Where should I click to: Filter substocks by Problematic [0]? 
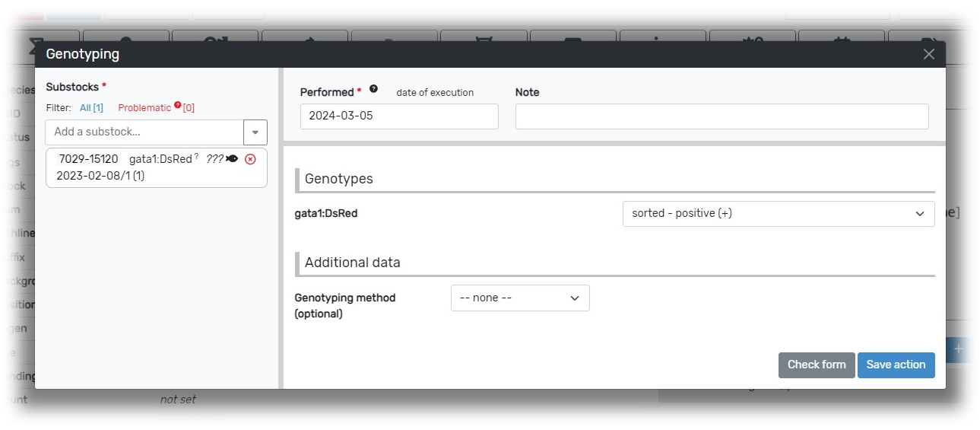click(x=144, y=108)
